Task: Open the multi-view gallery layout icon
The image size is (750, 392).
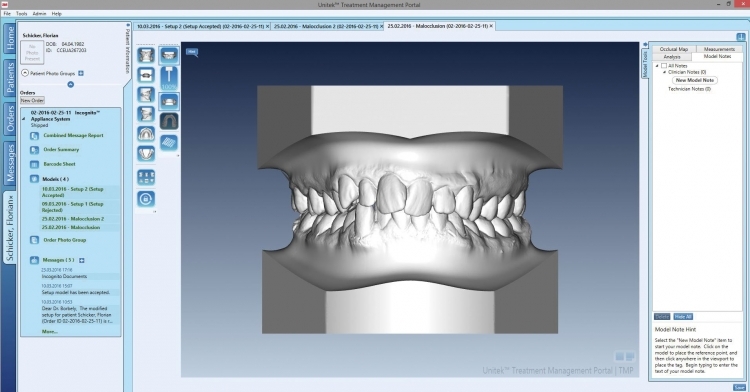Action: click(146, 177)
